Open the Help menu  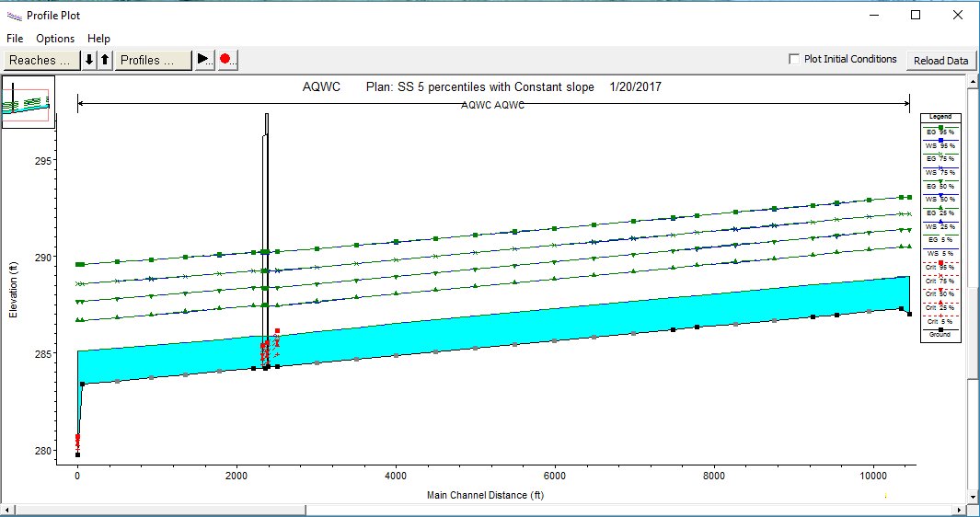point(98,39)
